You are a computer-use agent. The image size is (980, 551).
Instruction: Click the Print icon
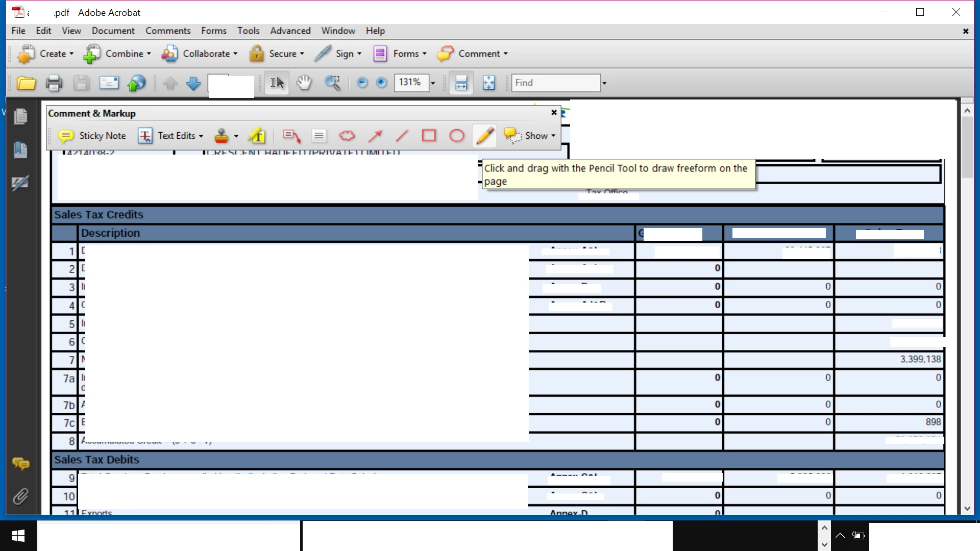(x=54, y=83)
